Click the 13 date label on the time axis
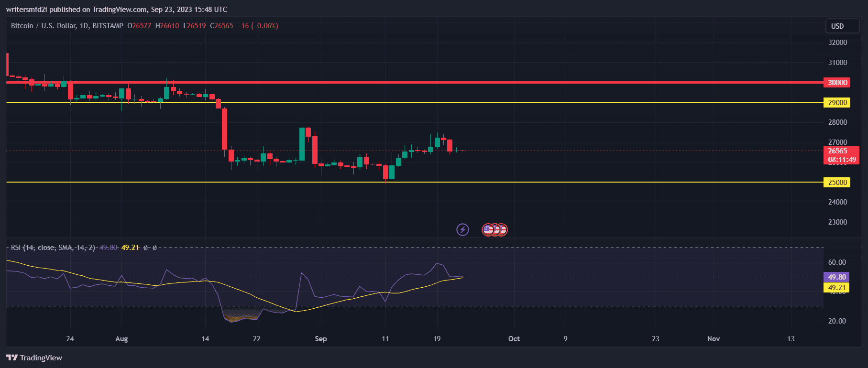Screen dimensions: 868x368 [x=791, y=339]
